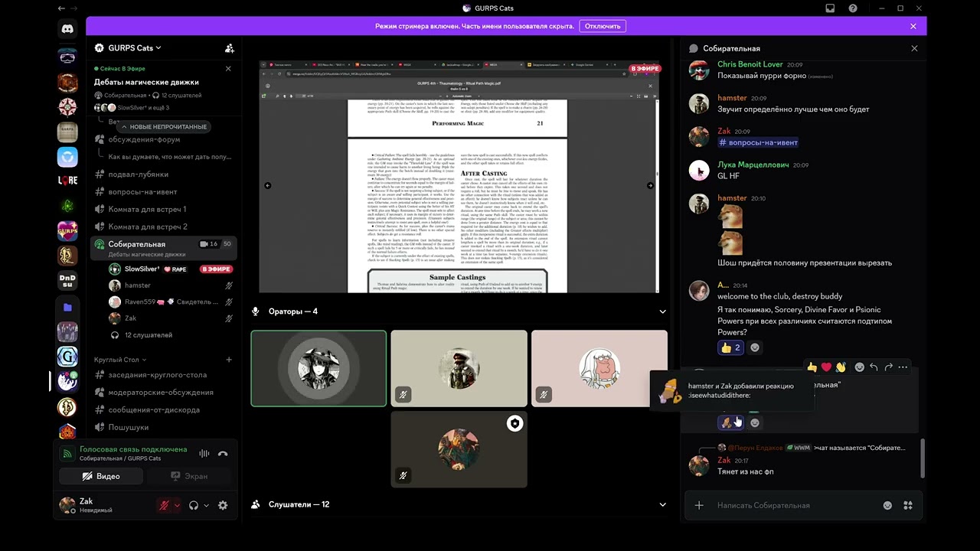Image resolution: width=980 pixels, height=551 pixels.
Task: Turn on camera with Видео button
Action: pos(101,476)
